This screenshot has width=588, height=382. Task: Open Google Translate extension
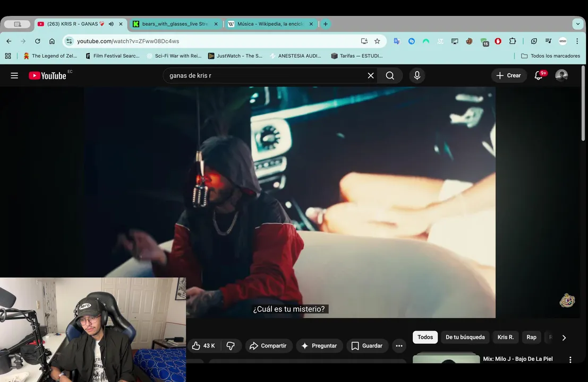[397, 41]
